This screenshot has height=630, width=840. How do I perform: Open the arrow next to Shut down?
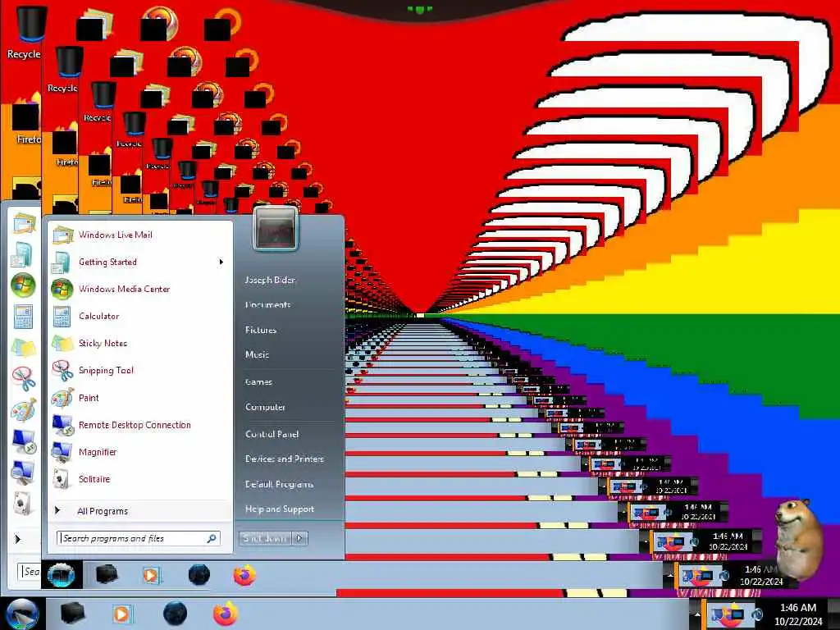coord(300,538)
